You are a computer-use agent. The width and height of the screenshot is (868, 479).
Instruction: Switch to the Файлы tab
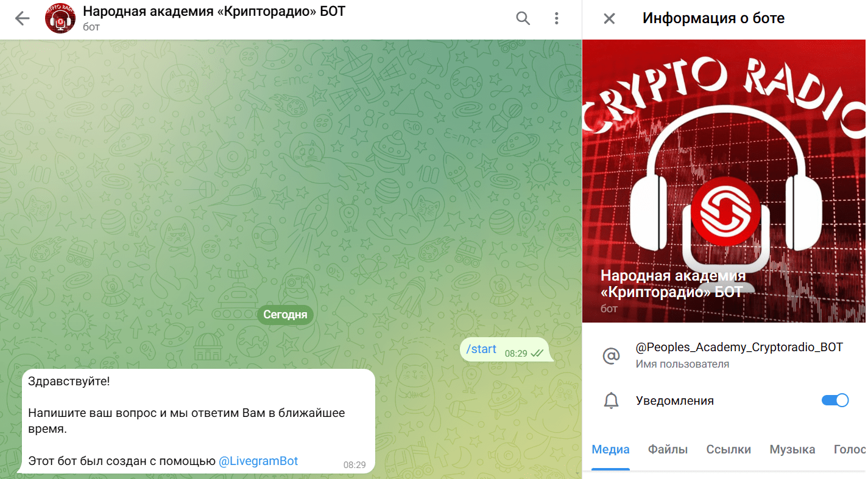point(668,450)
